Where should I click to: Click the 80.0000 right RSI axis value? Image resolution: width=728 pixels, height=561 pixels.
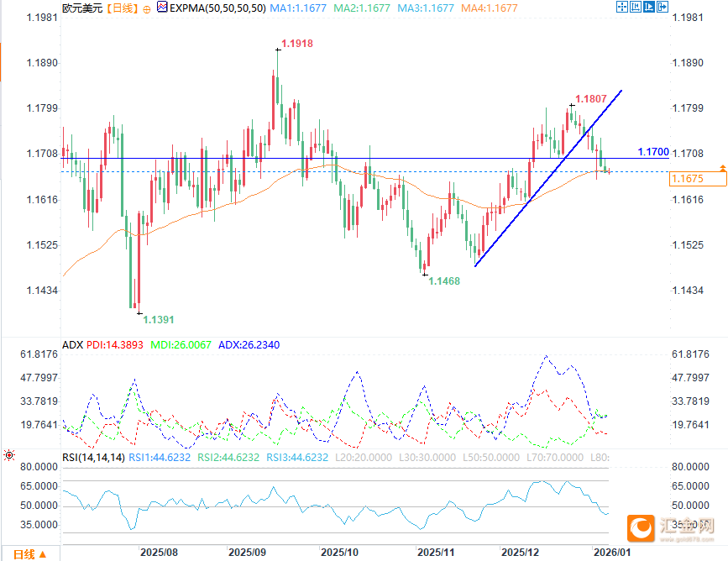pyautogui.click(x=690, y=467)
